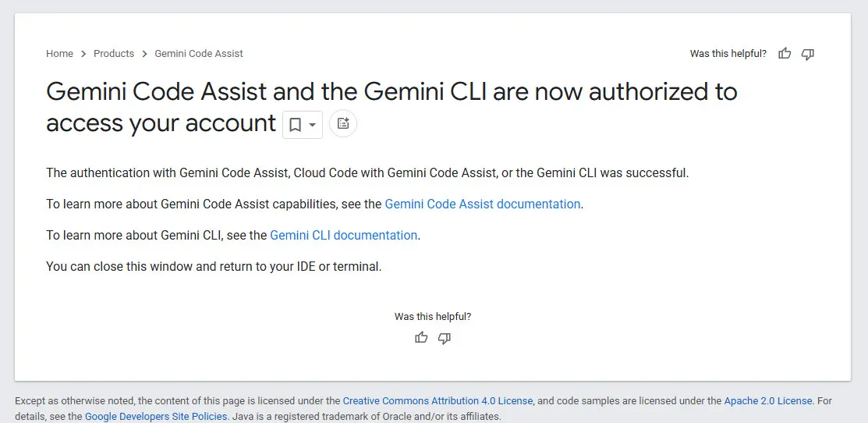This screenshot has height=423, width=868.
Task: Click the chevron between Home and Products
Action: 83,54
